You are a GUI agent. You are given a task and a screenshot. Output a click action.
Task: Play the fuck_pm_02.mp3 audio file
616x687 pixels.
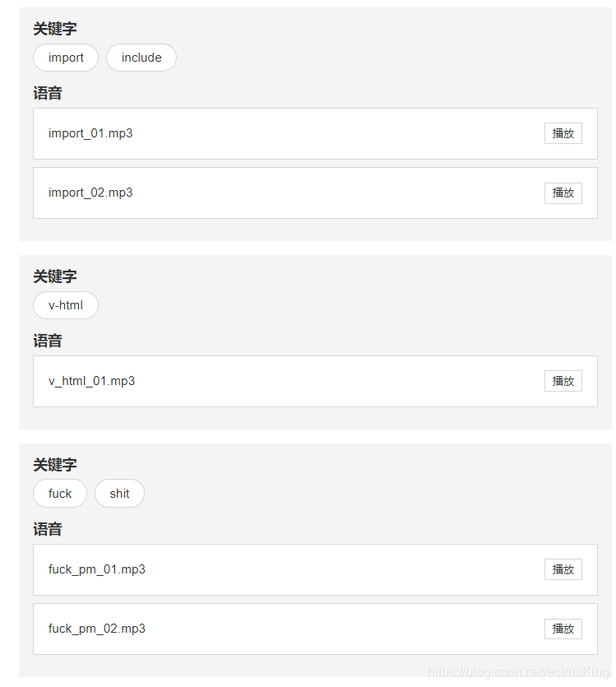[x=563, y=629]
